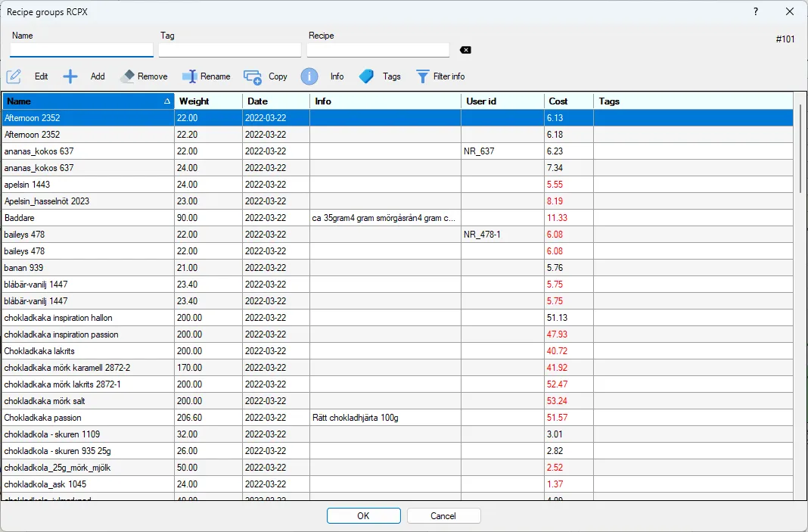
Task: Click the Rename toolbar label
Action: (216, 76)
